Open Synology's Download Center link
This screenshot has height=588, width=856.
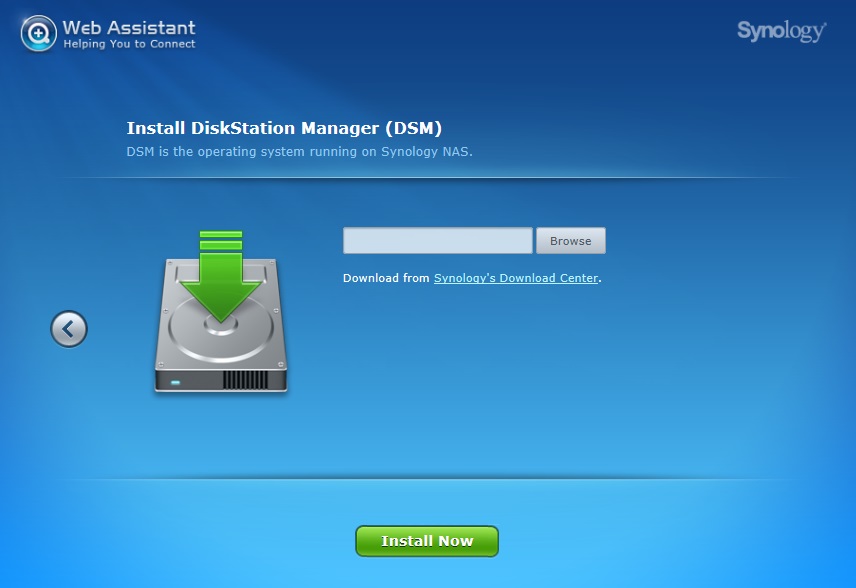(515, 278)
